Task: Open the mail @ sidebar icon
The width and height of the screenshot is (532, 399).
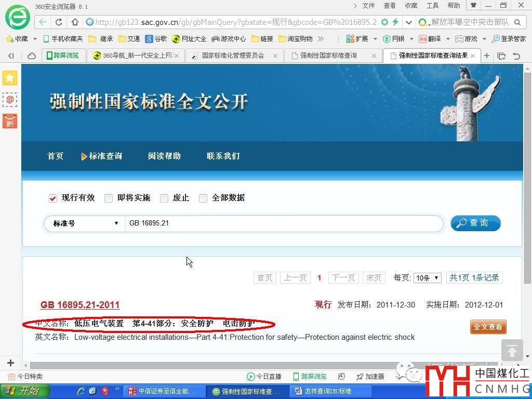Action: tap(10, 99)
